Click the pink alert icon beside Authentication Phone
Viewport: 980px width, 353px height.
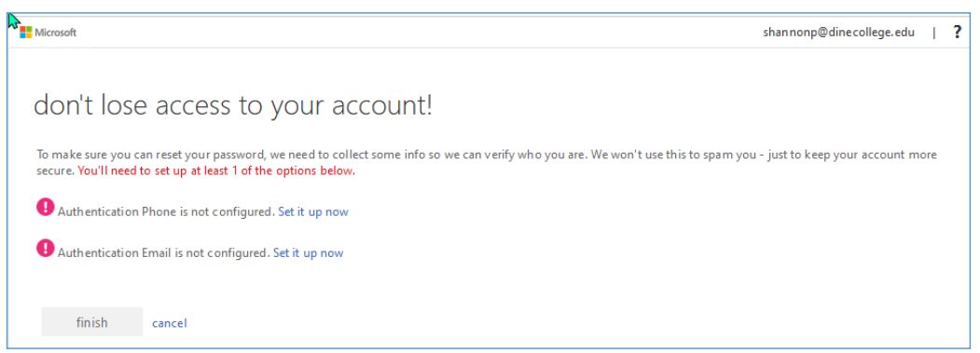coord(46,207)
